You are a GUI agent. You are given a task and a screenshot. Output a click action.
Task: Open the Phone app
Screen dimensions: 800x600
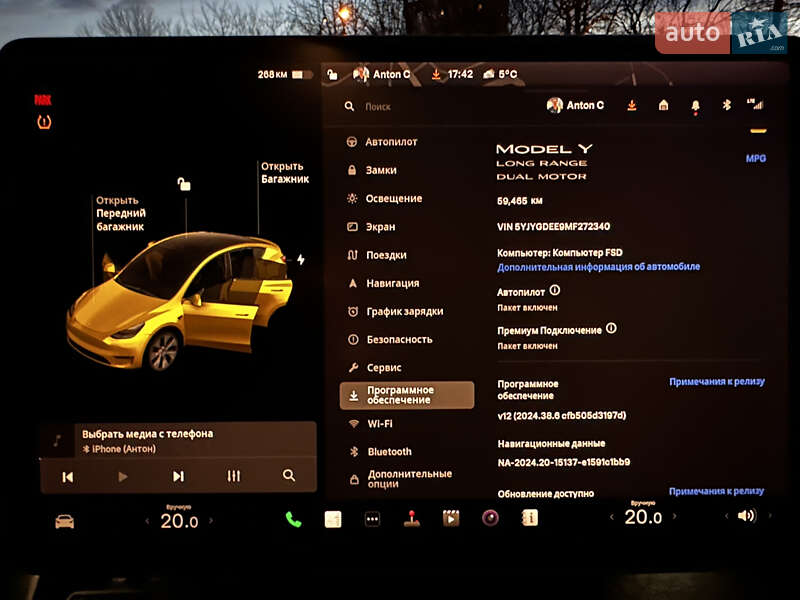[293, 520]
